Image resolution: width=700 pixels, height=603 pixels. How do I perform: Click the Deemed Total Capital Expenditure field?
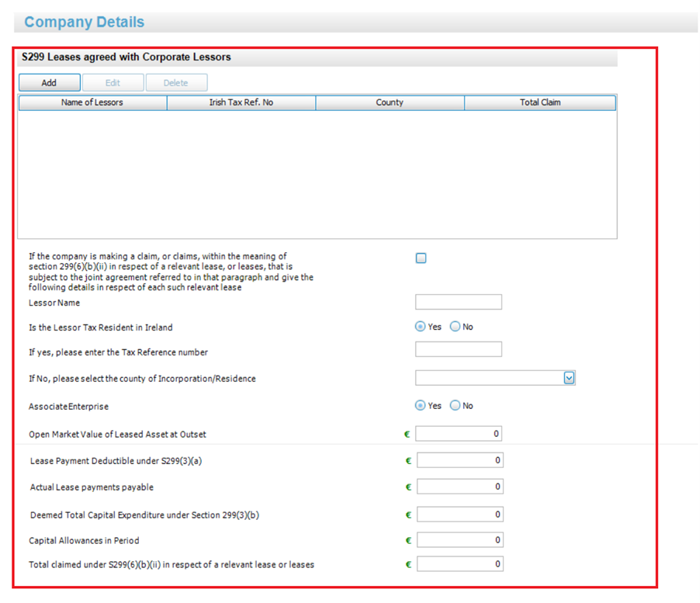[x=460, y=515]
